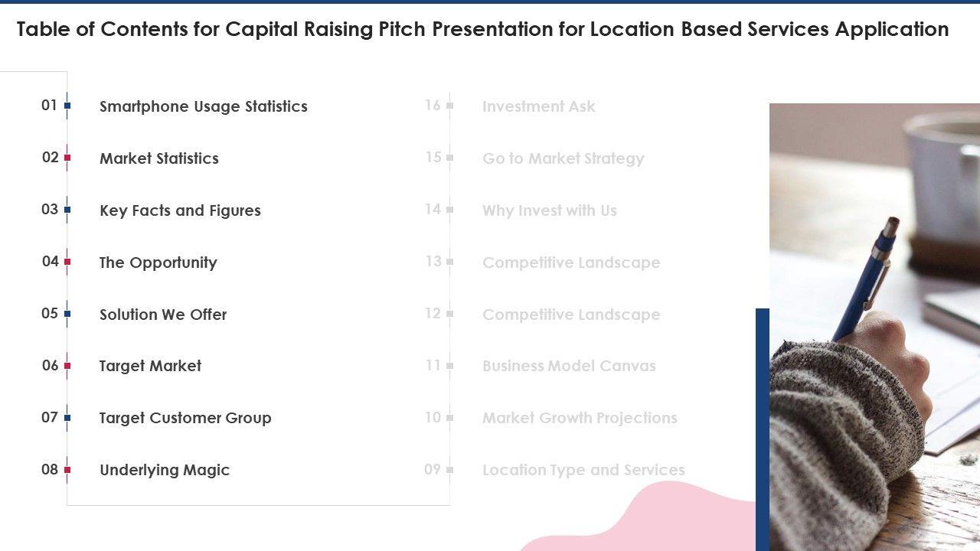Select the Market Statistics heading
Viewport: 980px width, 551px height.
tap(158, 158)
